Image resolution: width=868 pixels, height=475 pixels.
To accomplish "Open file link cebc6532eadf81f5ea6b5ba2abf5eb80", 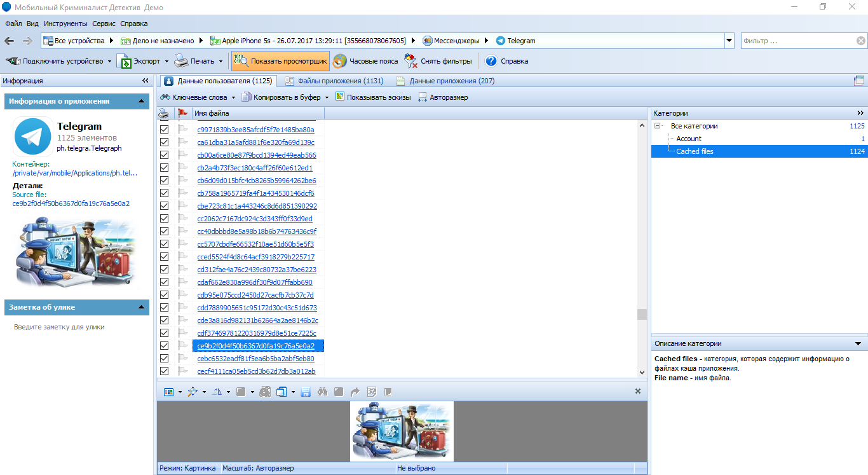I will pyautogui.click(x=256, y=359).
